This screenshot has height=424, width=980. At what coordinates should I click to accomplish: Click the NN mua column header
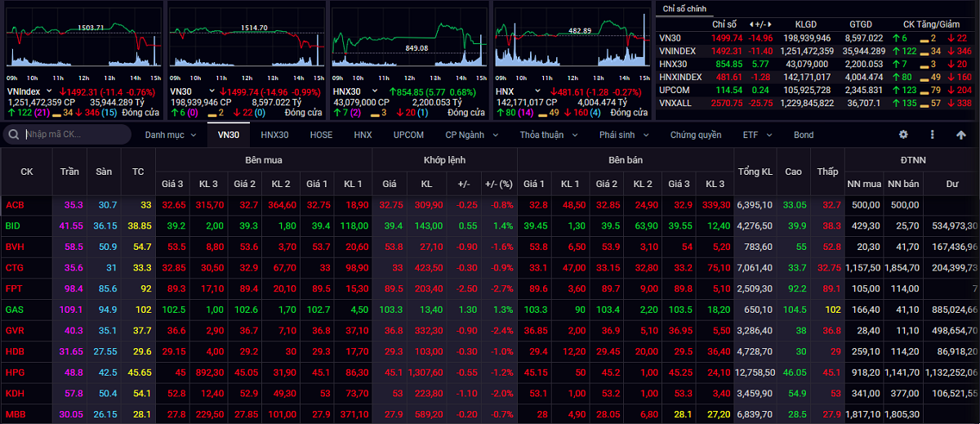pos(864,185)
